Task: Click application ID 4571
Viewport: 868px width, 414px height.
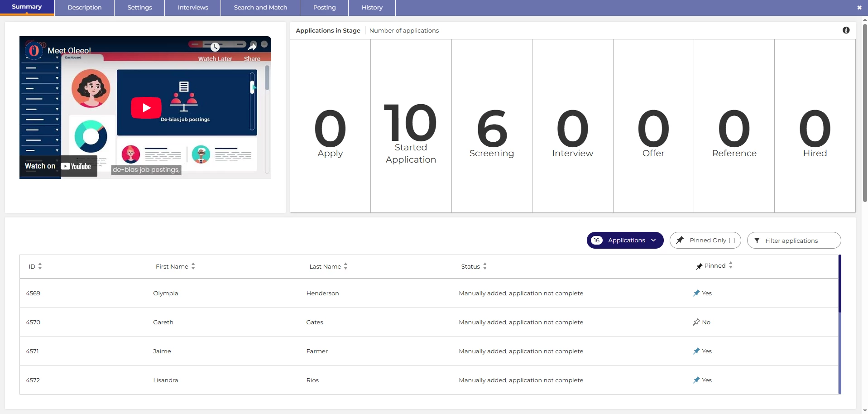Action: point(32,351)
